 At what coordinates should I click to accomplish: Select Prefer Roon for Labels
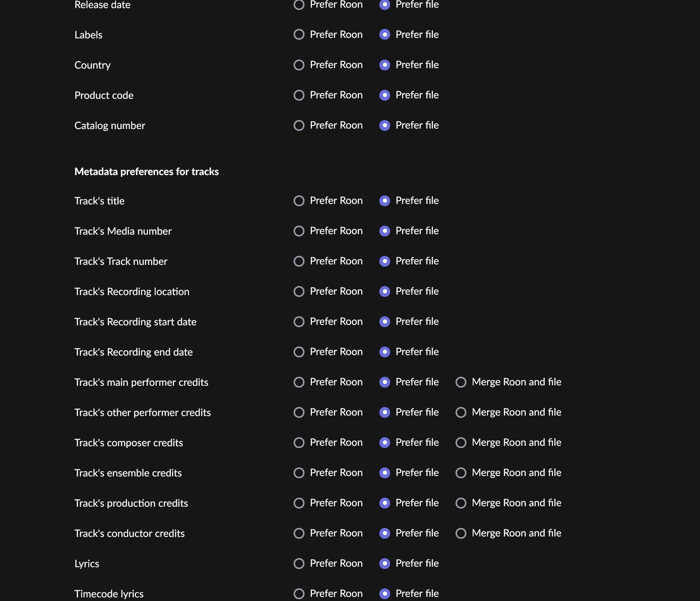pos(299,34)
